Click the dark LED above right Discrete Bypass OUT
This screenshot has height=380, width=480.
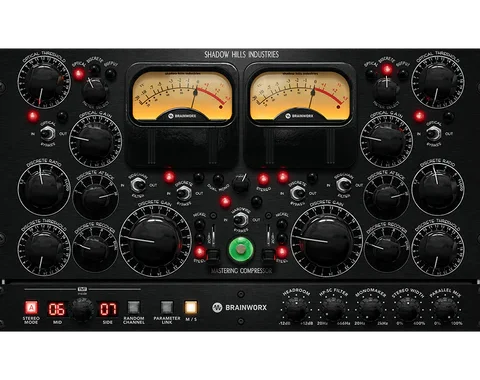click(x=312, y=177)
